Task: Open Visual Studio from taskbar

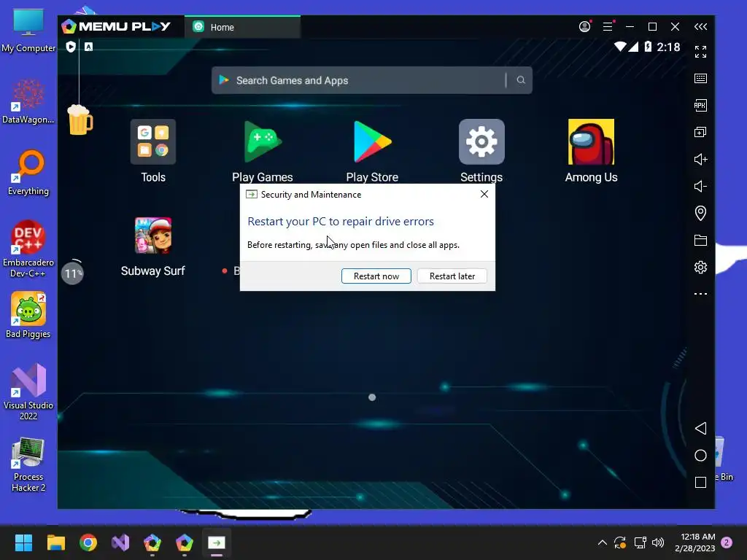Action: 120,542
